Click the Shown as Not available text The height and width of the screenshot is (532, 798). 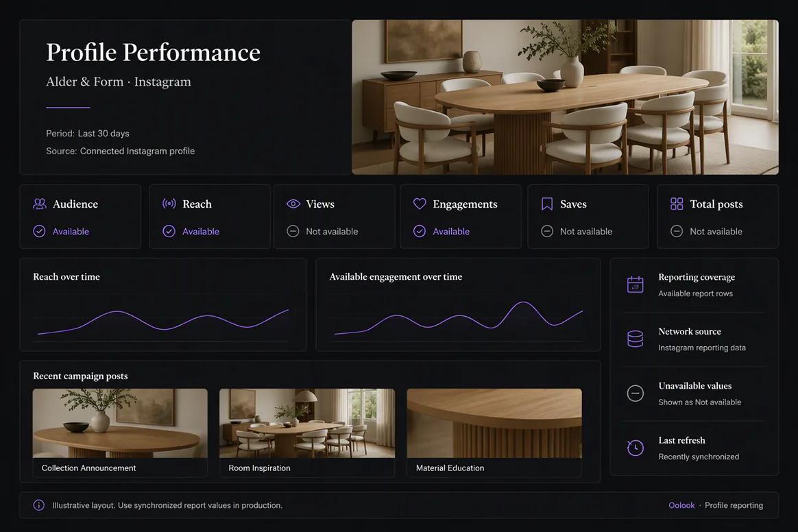tap(699, 402)
